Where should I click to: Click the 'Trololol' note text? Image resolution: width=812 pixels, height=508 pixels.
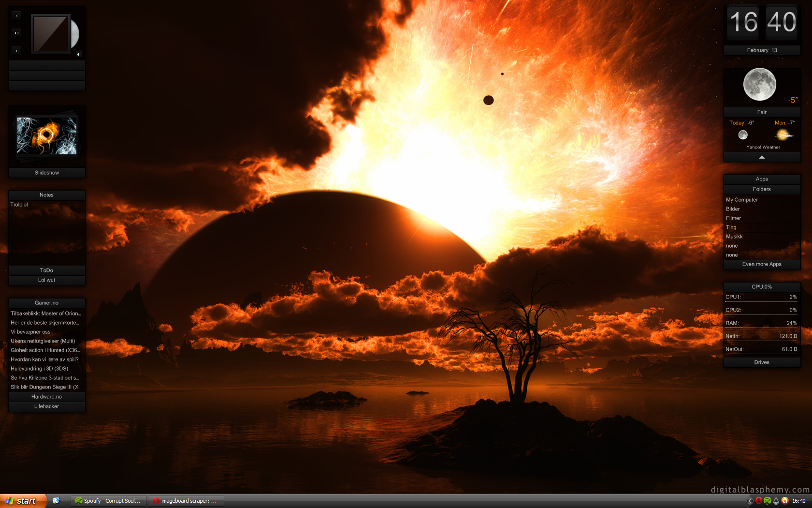tap(19, 205)
